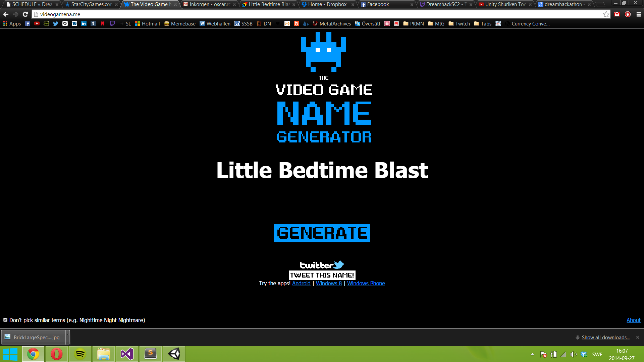The height and width of the screenshot is (362, 644).
Task: Click the Dropbox tray icon
Action: [584, 354]
